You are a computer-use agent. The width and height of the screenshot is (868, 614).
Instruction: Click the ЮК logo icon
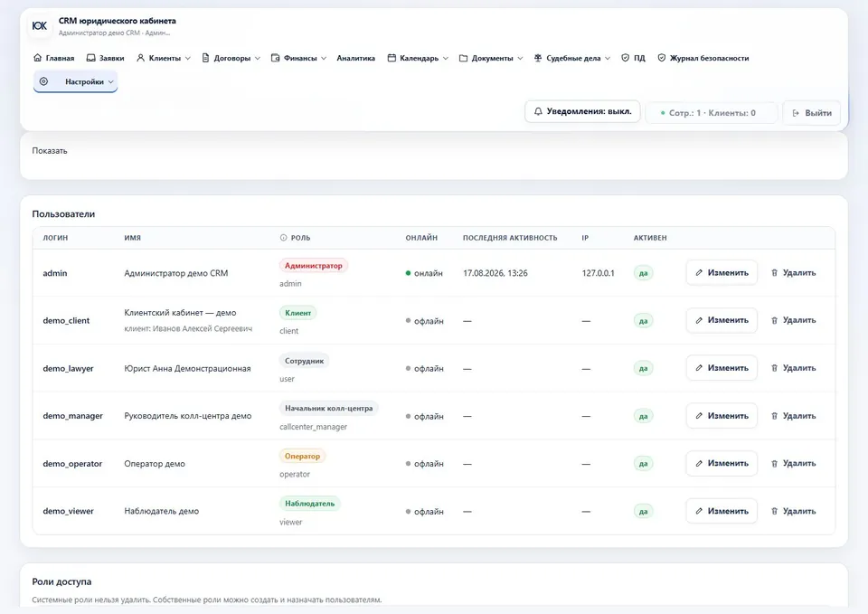point(39,25)
